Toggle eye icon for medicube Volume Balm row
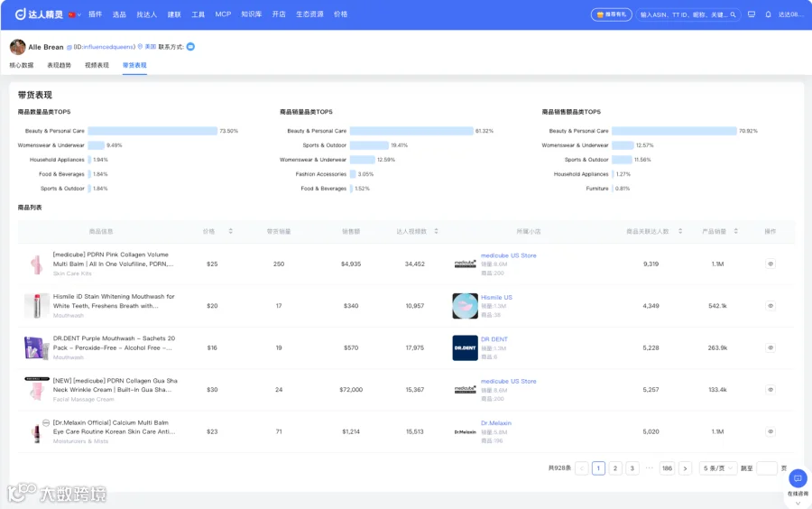 point(770,264)
